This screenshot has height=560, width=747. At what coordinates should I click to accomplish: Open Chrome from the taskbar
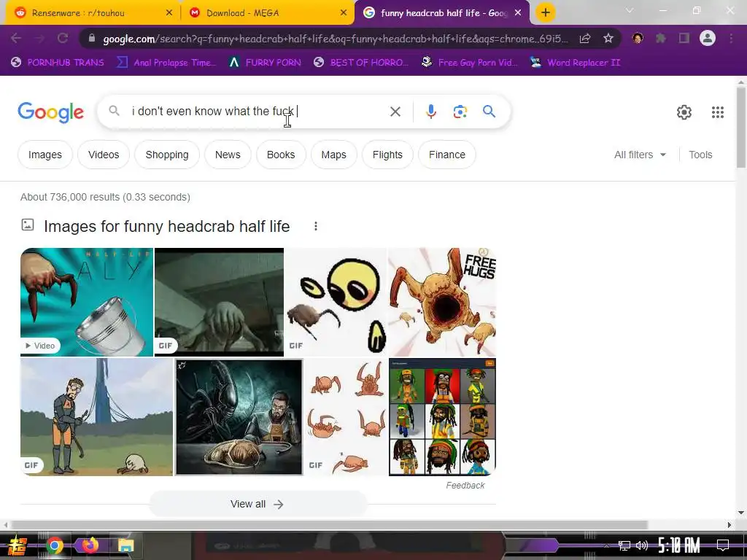(x=54, y=545)
